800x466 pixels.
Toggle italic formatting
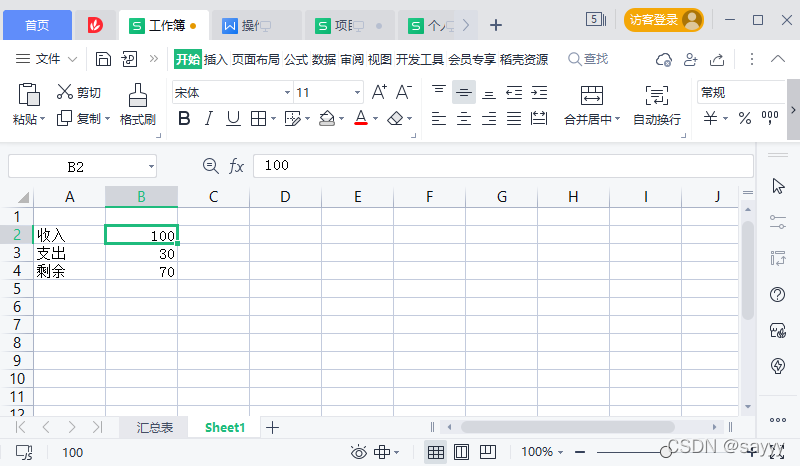pyautogui.click(x=208, y=119)
